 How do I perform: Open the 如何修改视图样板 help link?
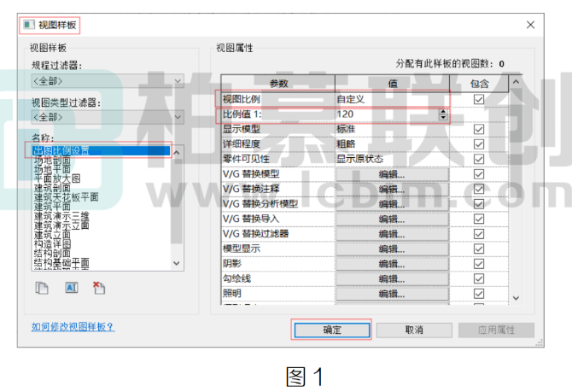click(73, 326)
